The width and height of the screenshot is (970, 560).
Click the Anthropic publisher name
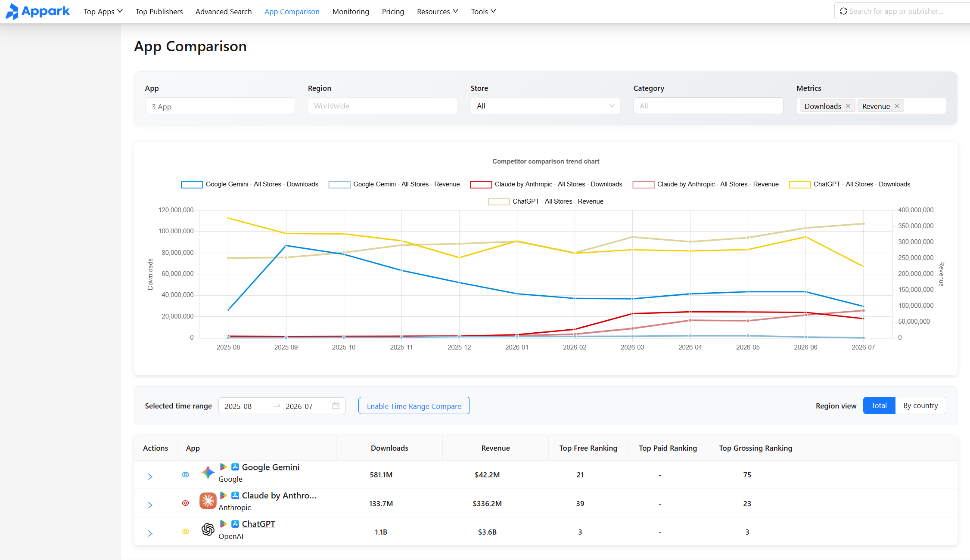pos(235,507)
